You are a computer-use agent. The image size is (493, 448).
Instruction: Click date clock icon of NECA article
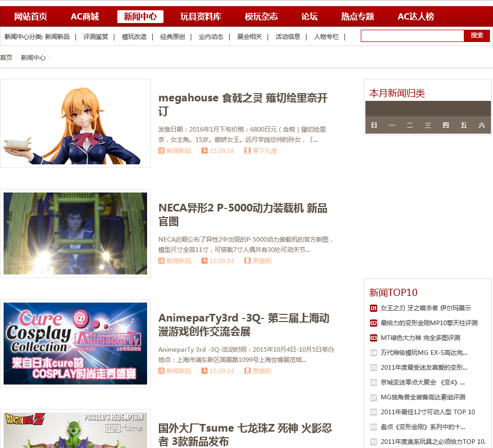pyautogui.click(x=204, y=261)
